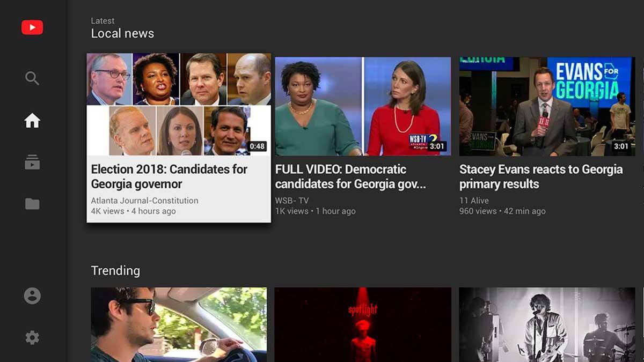Viewport: 644px width, 362px height.
Task: Click the "1K views • 1 hour ago" text
Action: click(316, 211)
